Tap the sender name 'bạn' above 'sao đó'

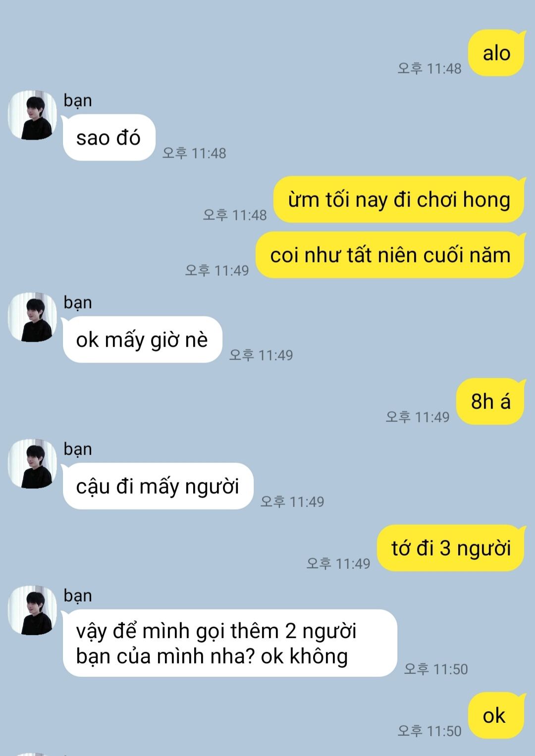[x=78, y=101]
